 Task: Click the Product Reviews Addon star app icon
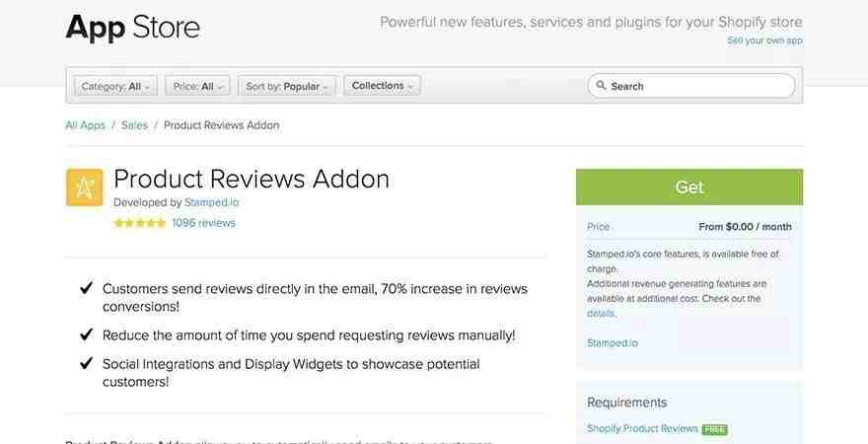tap(84, 187)
